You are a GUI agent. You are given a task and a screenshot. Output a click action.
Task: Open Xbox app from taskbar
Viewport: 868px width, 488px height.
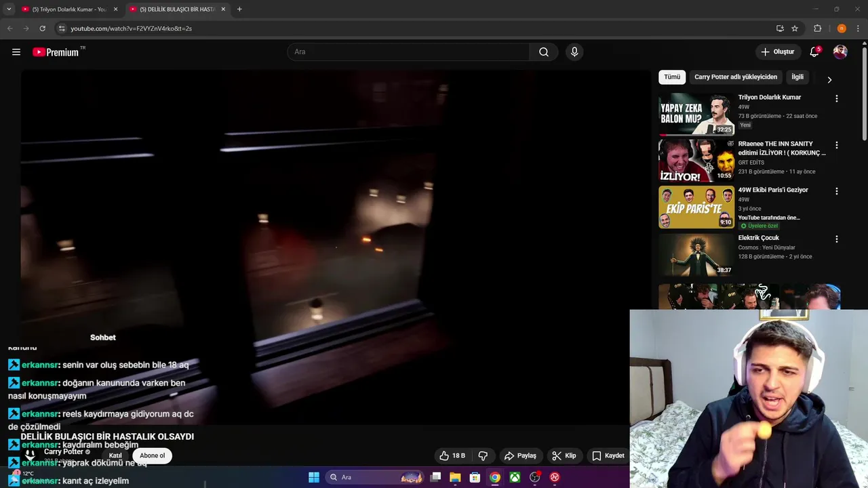point(515,477)
